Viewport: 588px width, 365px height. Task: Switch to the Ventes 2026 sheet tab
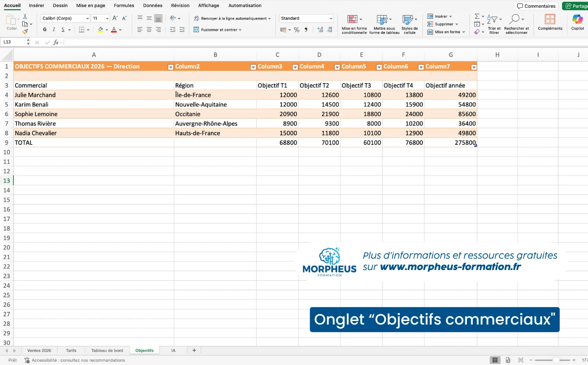(x=39, y=350)
